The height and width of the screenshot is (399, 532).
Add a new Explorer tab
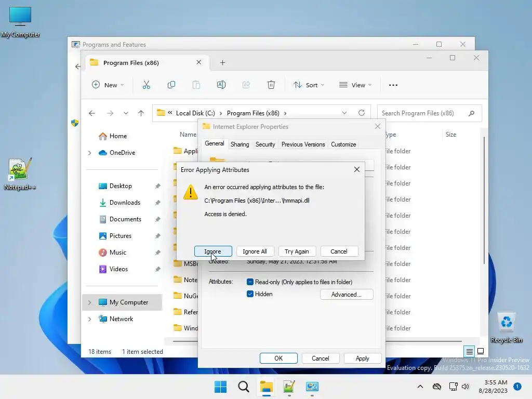click(x=222, y=62)
